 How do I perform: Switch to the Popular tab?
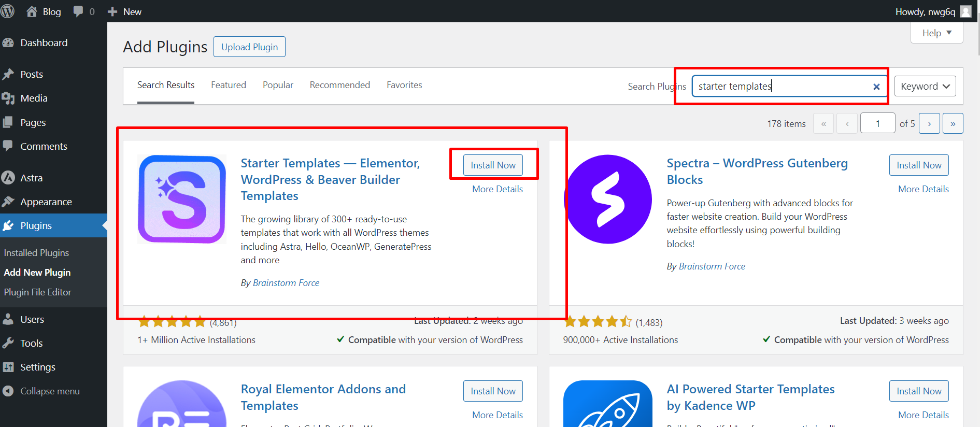click(x=278, y=85)
